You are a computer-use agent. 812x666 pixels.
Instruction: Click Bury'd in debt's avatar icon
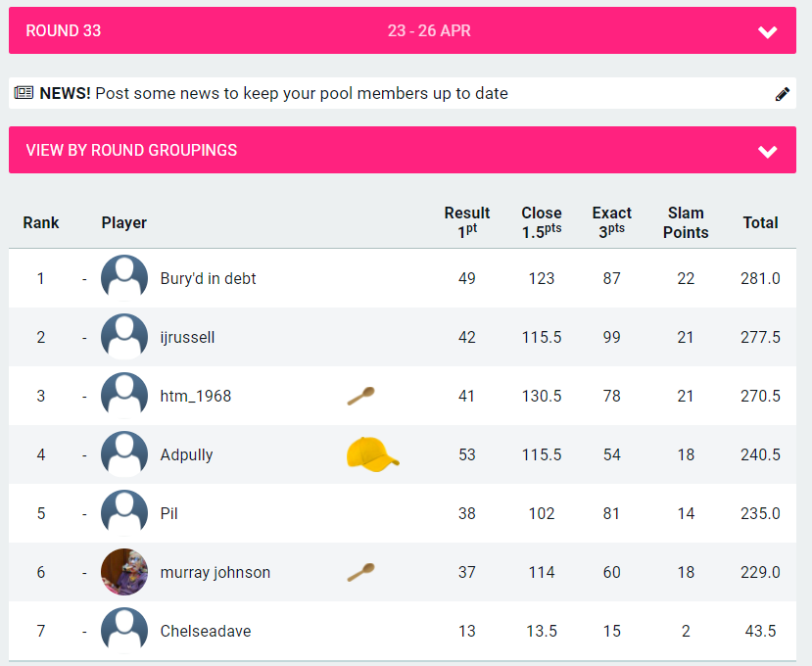pyautogui.click(x=124, y=278)
